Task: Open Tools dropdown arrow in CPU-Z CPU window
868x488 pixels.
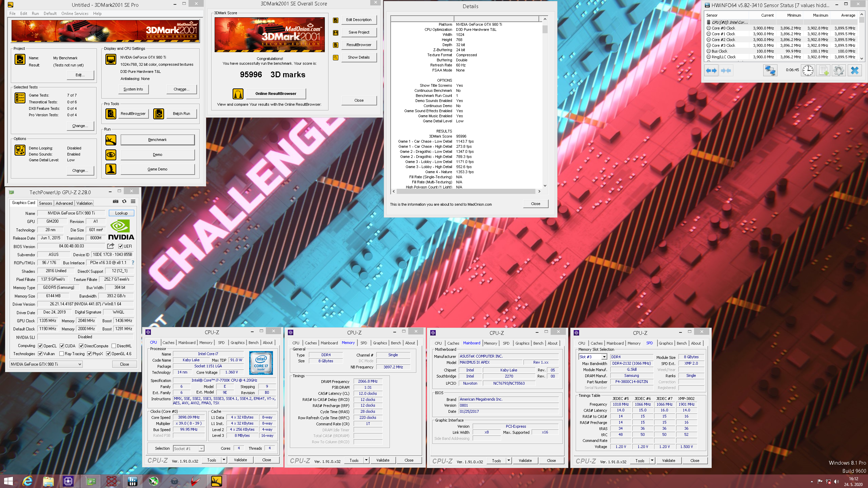Action: coord(224,460)
